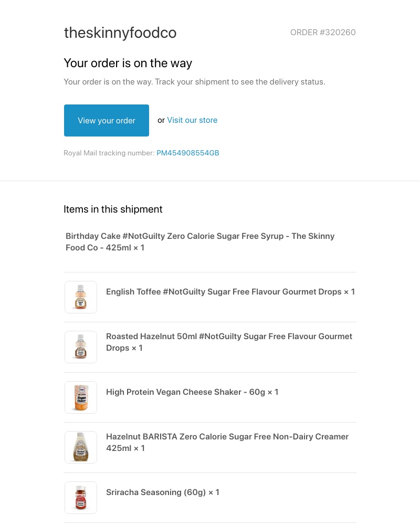Select the English Toffee Gourmet Drops title
Image resolution: width=420 pixels, height=525 pixels.
click(x=230, y=291)
